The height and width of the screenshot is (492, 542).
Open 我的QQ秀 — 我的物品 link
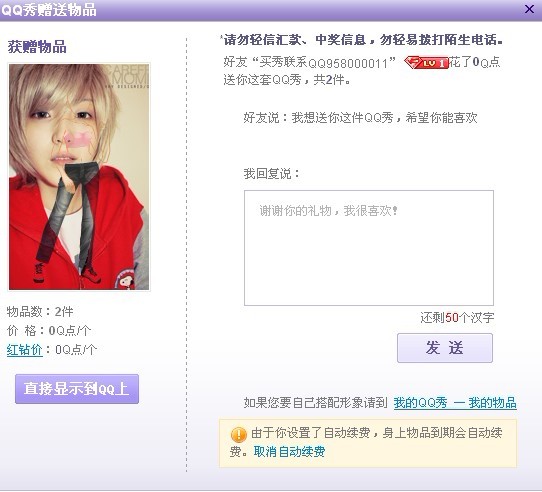pyautogui.click(x=455, y=403)
